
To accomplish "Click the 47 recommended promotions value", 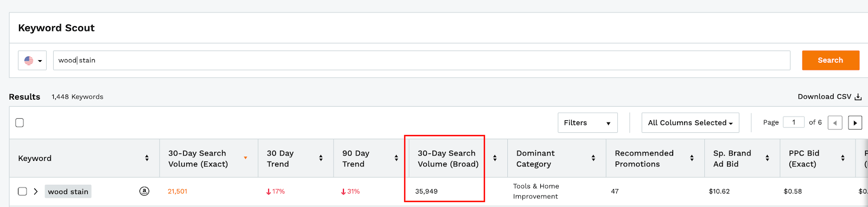I will click(x=615, y=191).
